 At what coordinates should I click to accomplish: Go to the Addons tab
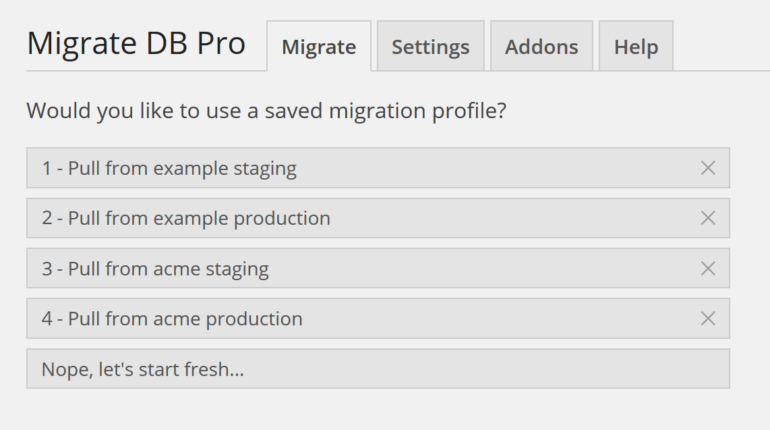[541, 47]
